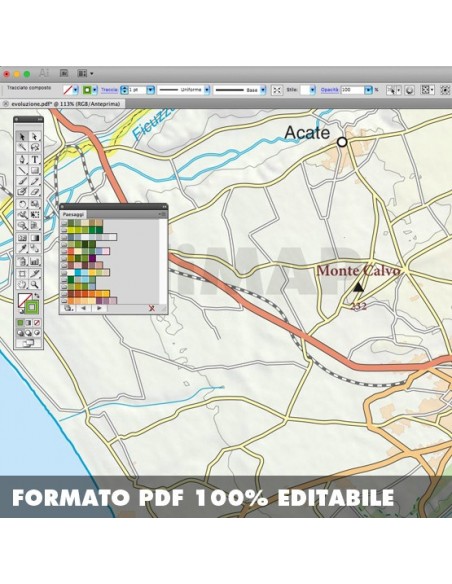Viewport: 452px width, 584px height.
Task: Select the Symbol Sprayer tool
Action: [22, 261]
